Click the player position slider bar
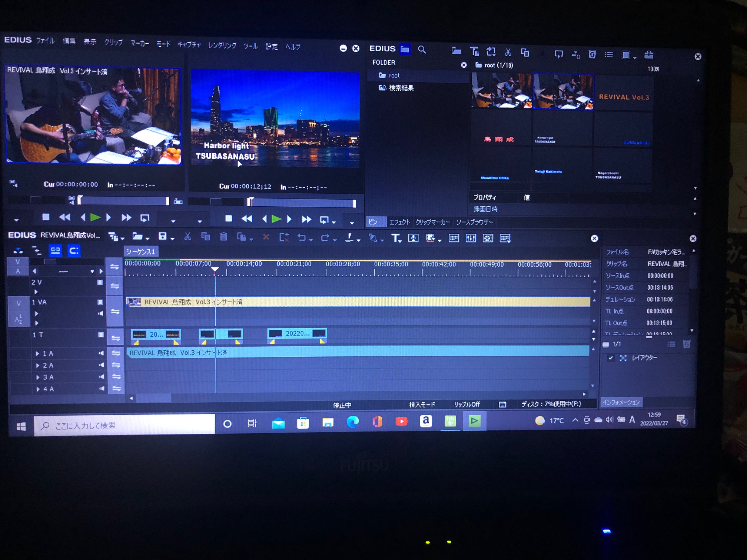This screenshot has height=560, width=747. [123, 201]
